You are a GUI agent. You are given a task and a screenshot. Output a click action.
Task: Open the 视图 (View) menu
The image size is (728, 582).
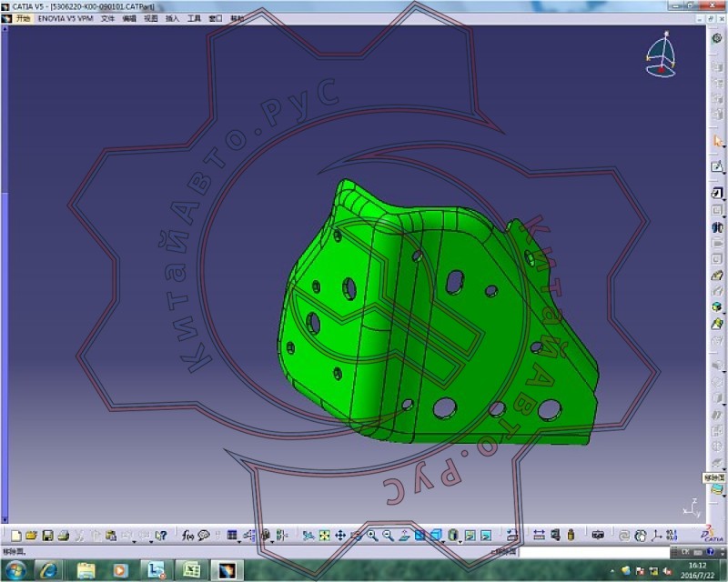tap(151, 18)
